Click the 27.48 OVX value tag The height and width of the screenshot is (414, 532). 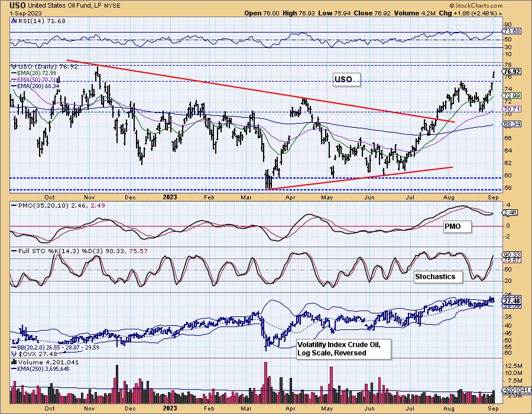pyautogui.click(x=512, y=302)
